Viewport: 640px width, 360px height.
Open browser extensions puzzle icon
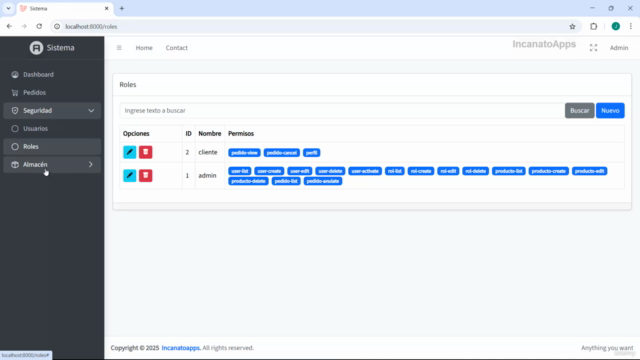[593, 27]
